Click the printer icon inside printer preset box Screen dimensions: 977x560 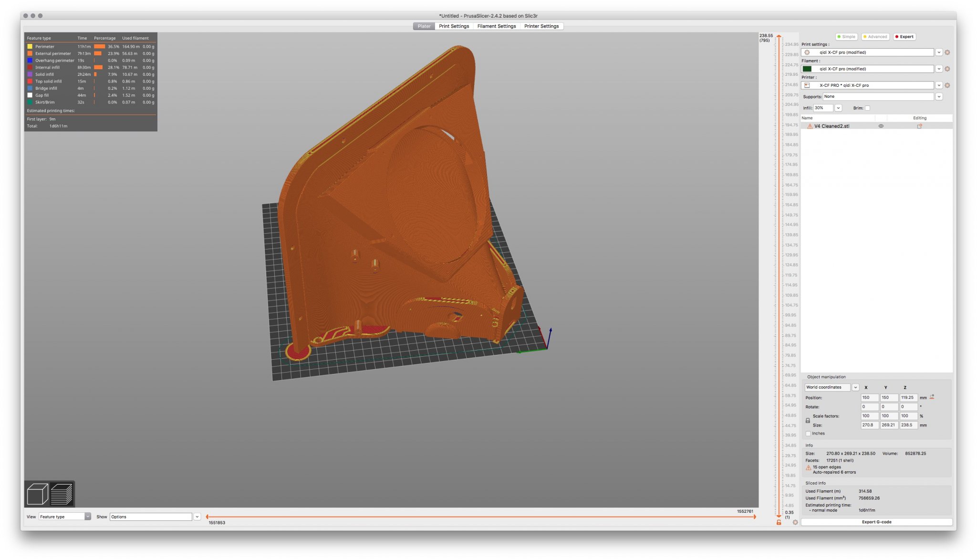tap(807, 85)
